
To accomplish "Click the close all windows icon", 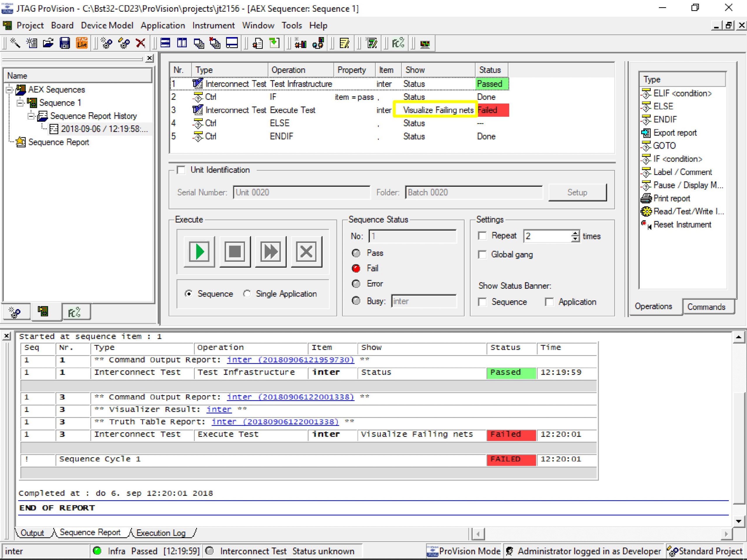I will (215, 43).
